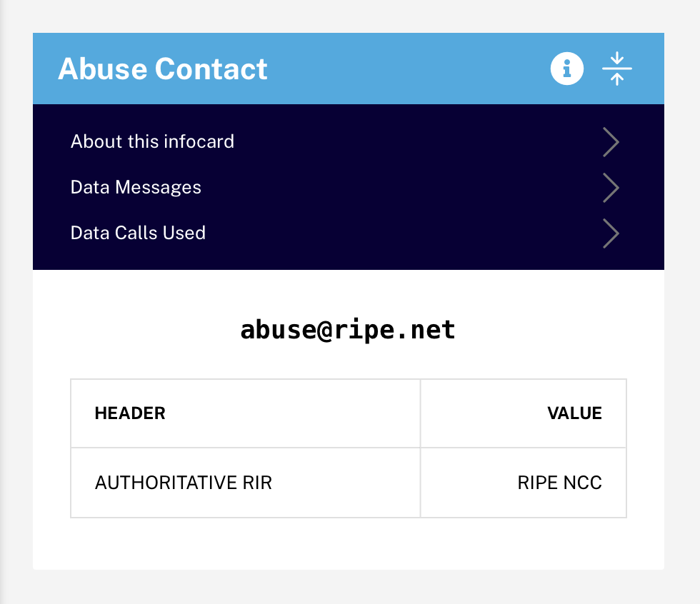The width and height of the screenshot is (700, 604).
Task: Click the RIPE NCC value cell
Action: [x=523, y=483]
